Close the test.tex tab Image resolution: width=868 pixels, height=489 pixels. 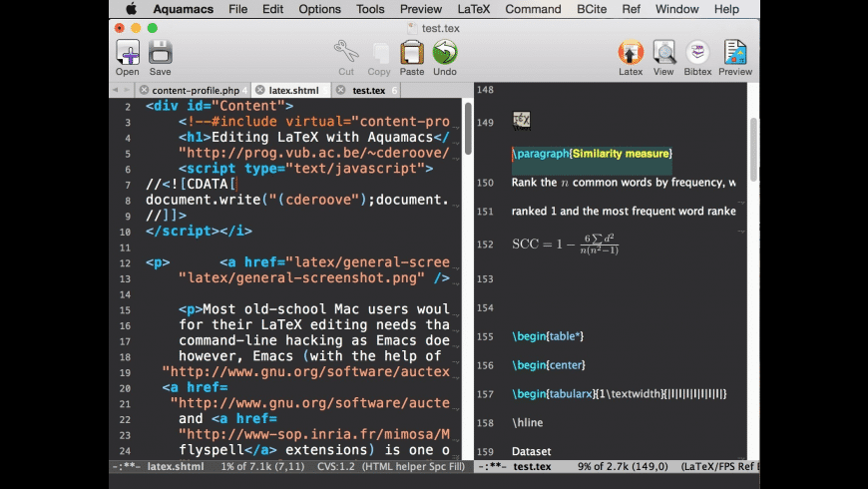341,91
